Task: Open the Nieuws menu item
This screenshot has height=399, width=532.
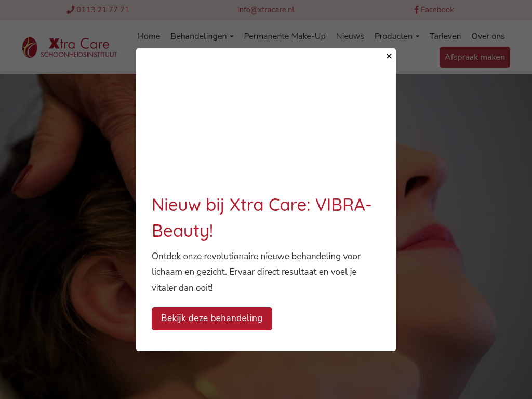Action: click(x=350, y=36)
